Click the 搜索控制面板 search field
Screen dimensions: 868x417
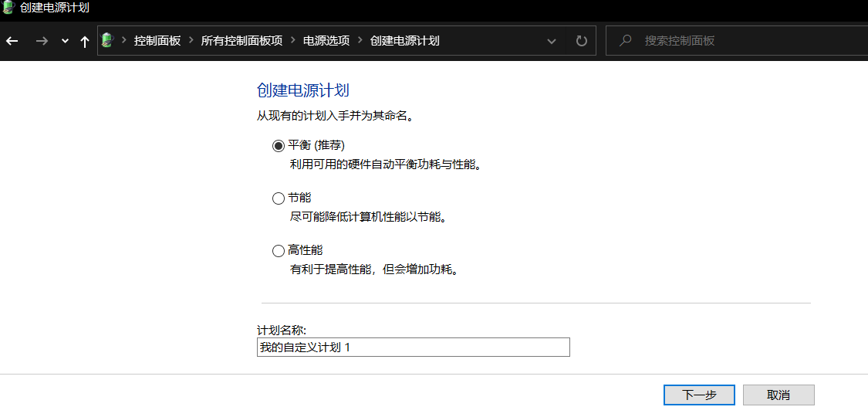coord(736,40)
